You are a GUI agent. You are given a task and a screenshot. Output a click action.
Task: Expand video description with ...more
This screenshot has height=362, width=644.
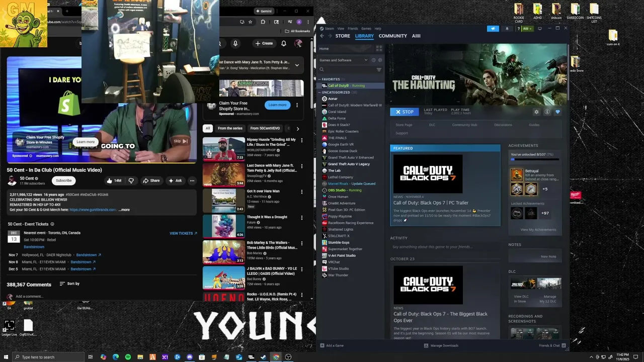coord(124,210)
